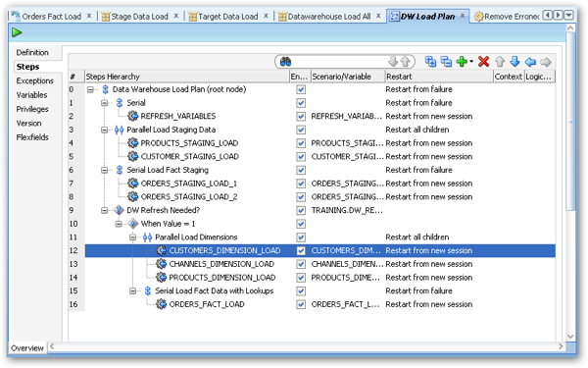The image size is (588, 368).
Task: Open the Flexfields side tab
Action: click(32, 137)
